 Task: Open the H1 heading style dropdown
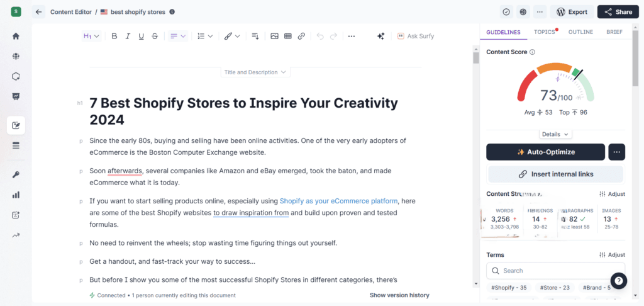click(91, 36)
